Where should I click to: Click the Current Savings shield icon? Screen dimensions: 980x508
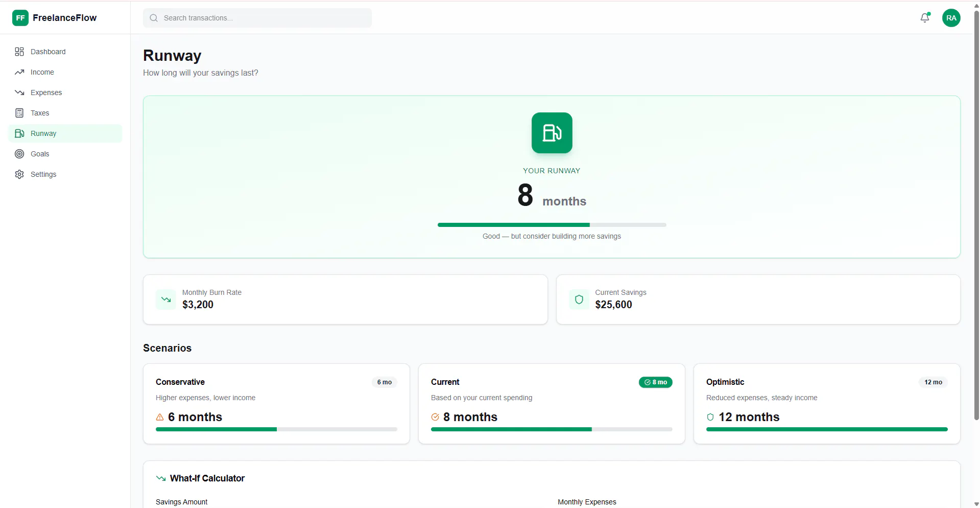point(579,299)
